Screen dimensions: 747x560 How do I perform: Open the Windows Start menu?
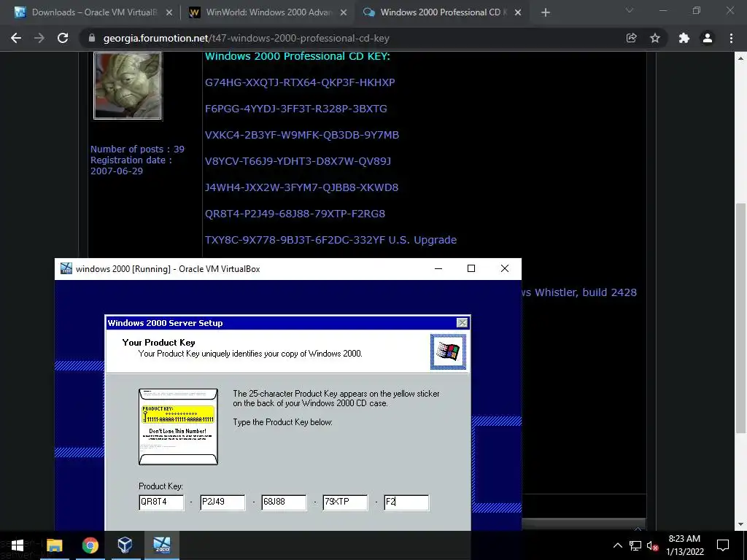[x=18, y=545]
